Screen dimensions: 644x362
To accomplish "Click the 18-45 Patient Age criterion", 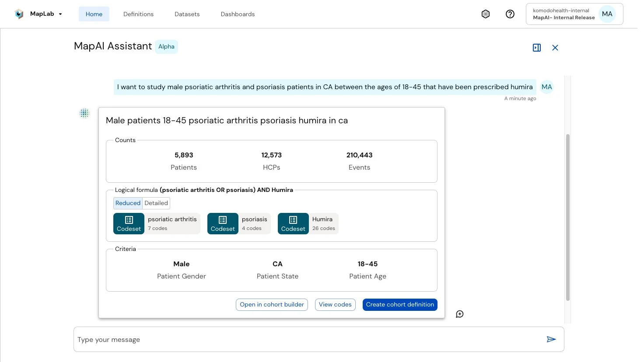I will click(367, 270).
